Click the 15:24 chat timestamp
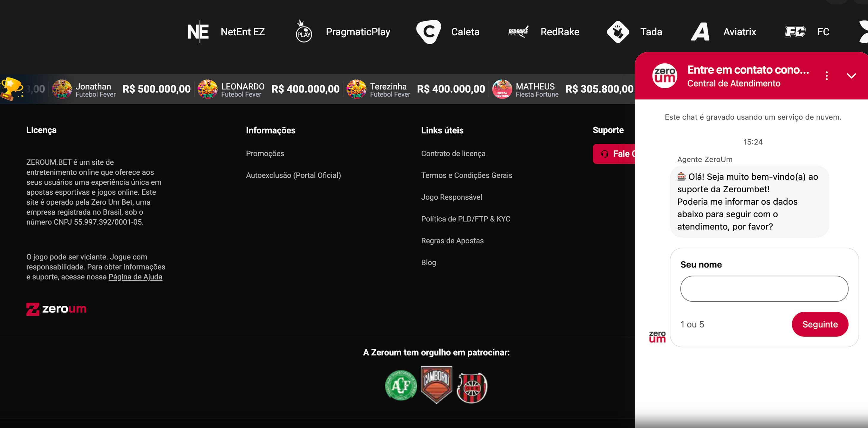Screen dimensions: 868x428 [753, 142]
